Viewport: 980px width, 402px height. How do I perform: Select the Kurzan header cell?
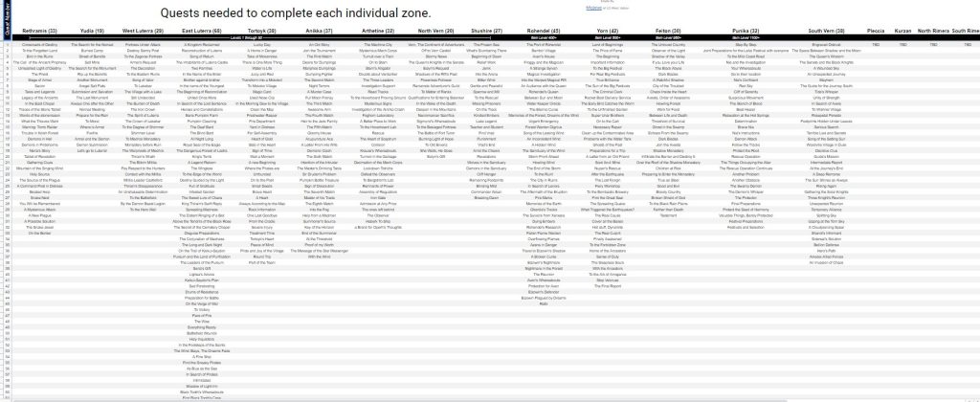pos(903,31)
